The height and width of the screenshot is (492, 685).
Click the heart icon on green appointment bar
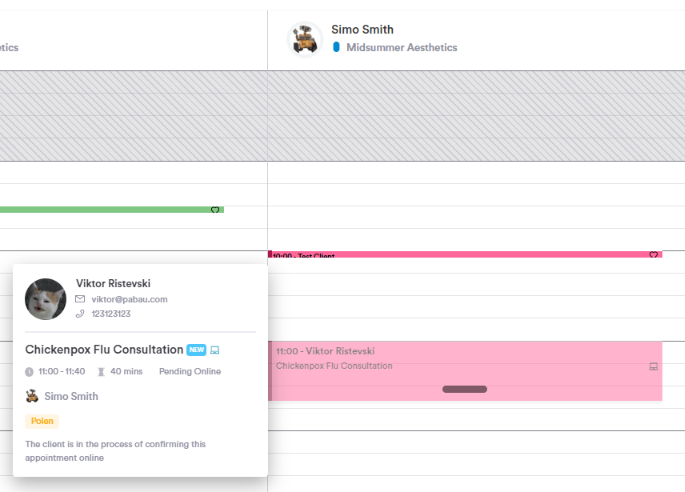tap(215, 210)
